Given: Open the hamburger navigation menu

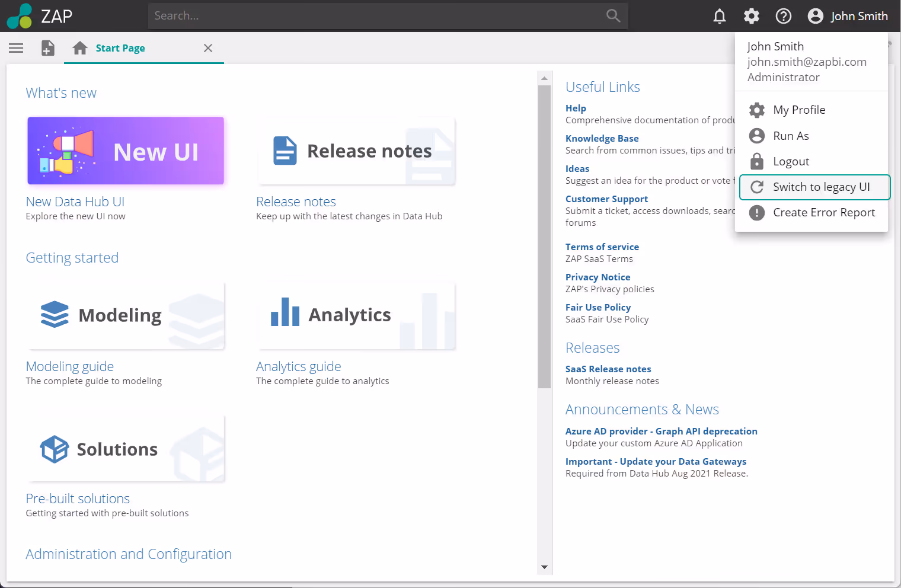Looking at the screenshot, I should click(16, 48).
